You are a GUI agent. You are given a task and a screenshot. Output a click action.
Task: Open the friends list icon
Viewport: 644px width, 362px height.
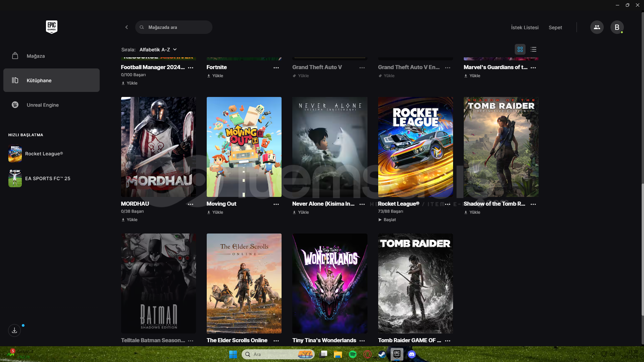pyautogui.click(x=597, y=27)
